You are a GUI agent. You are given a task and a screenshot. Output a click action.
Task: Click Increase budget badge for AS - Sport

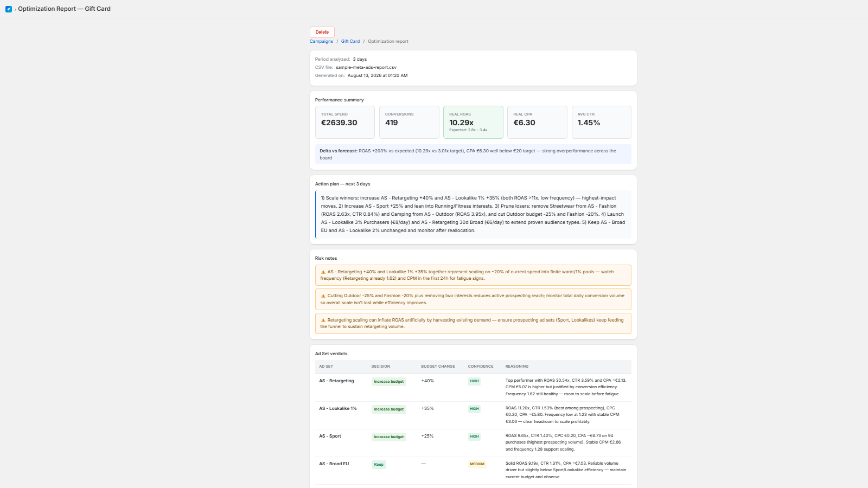point(389,437)
